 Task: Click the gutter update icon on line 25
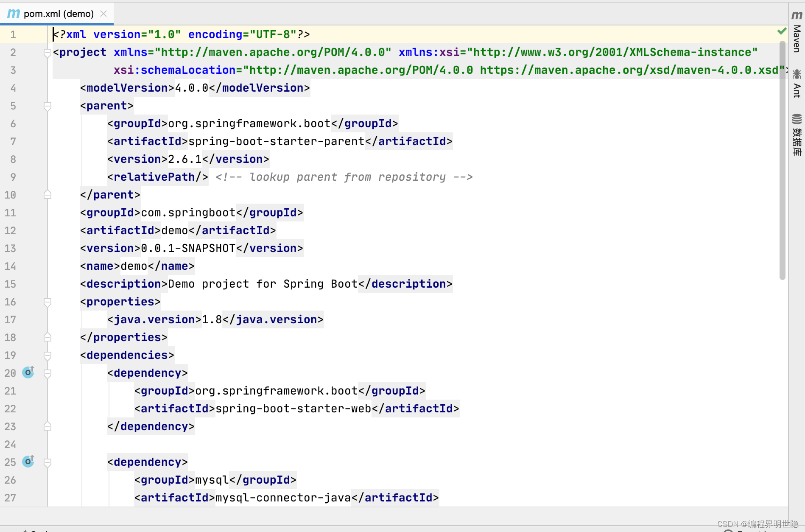[28, 462]
